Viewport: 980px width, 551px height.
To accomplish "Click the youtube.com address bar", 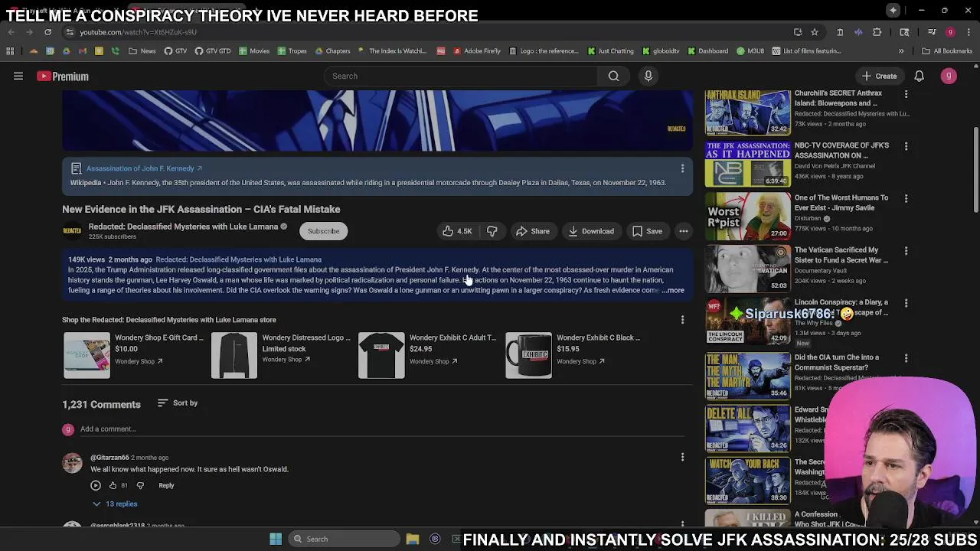I will tap(429, 32).
